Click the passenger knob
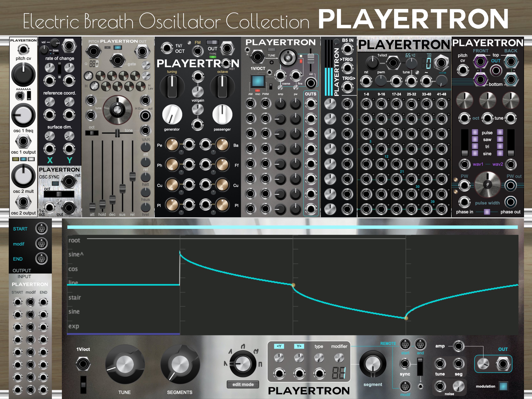Screen dimensions: 532x399 pyautogui.click(x=222, y=115)
